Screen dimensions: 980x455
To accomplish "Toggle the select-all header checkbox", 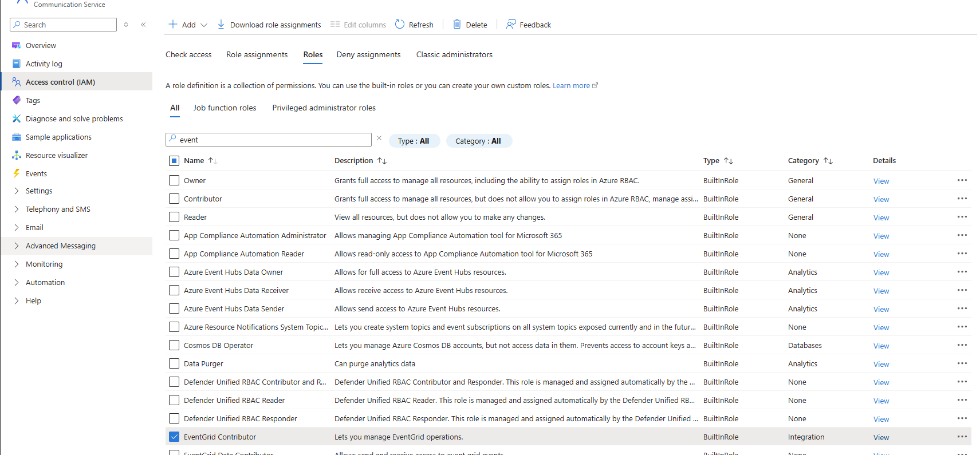I will 174,161.
